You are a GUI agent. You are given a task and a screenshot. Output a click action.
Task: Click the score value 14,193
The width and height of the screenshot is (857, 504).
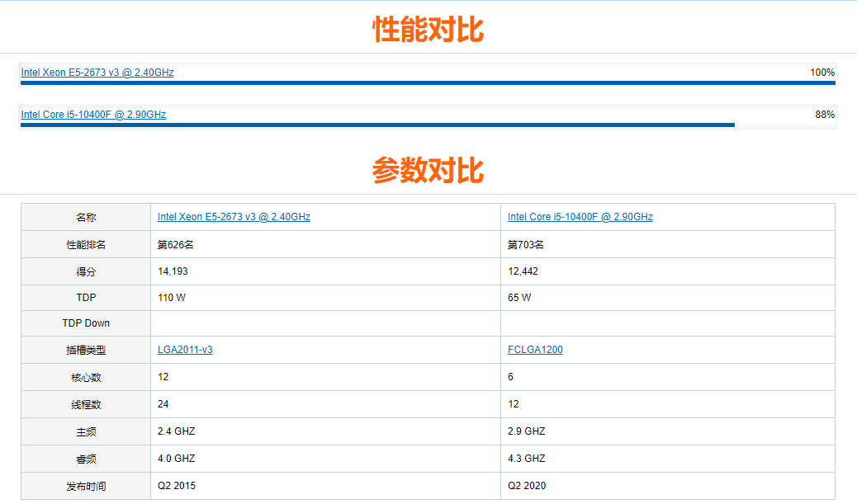click(x=173, y=271)
